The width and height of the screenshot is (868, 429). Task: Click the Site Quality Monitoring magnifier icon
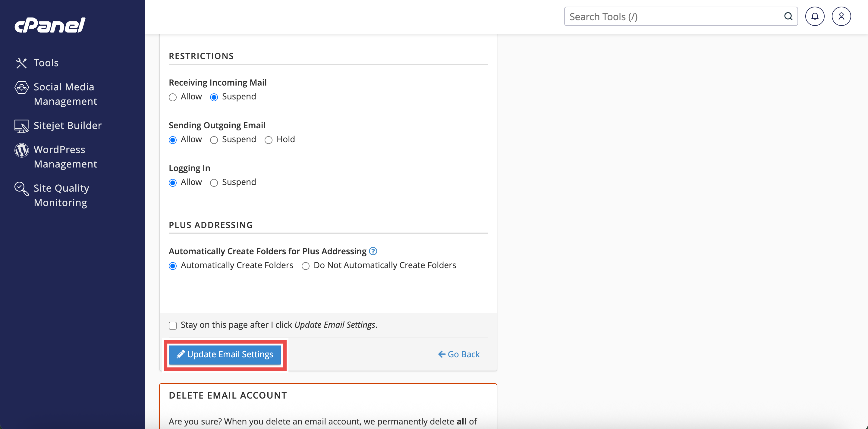pyautogui.click(x=22, y=189)
